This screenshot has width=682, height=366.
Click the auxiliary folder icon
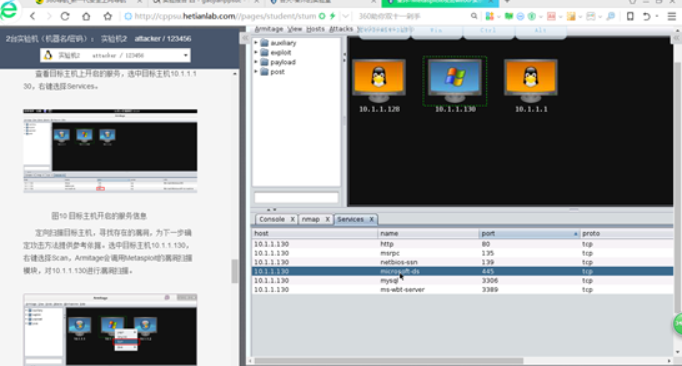coord(264,43)
